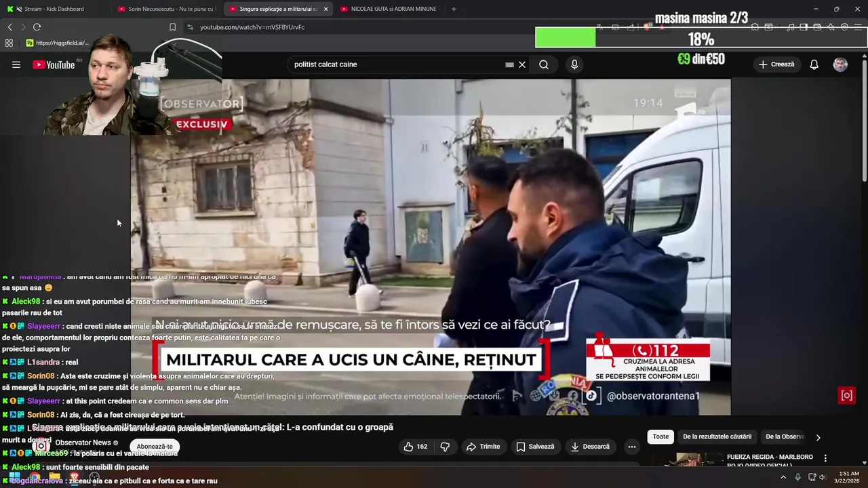Go forward in browser history
The width and height of the screenshot is (868, 488).
coord(22,27)
